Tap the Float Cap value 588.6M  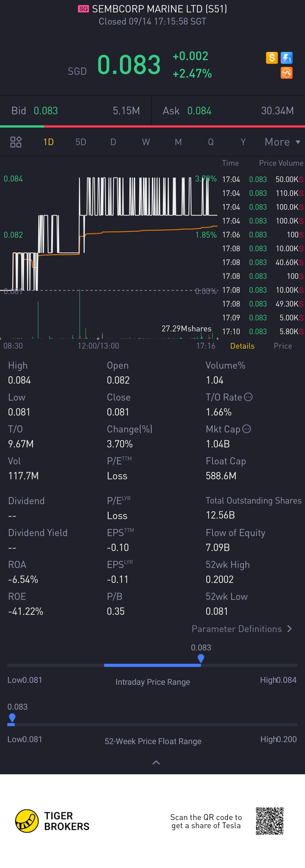coord(221,475)
